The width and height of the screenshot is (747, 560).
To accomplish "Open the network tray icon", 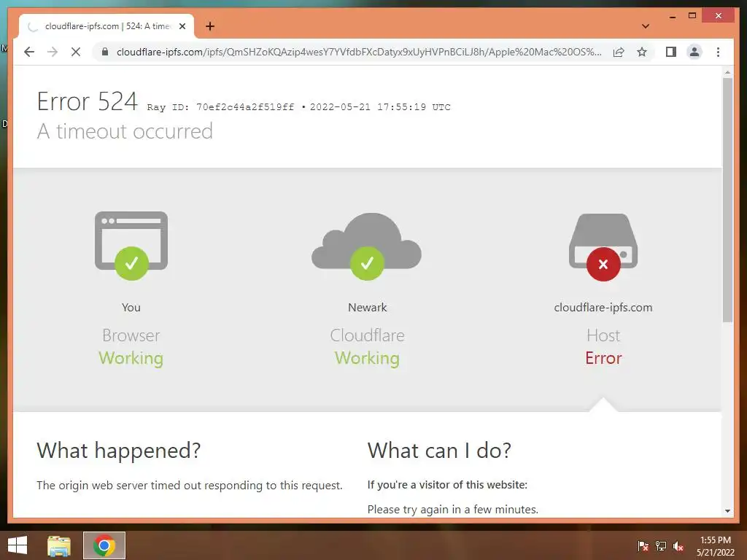I will click(x=661, y=546).
